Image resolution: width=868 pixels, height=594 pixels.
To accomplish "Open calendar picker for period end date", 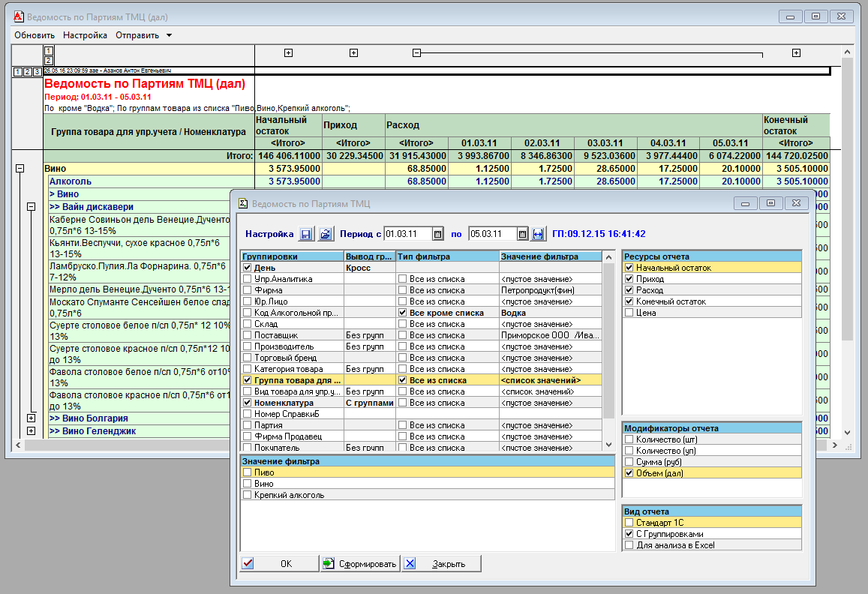I will [523, 234].
